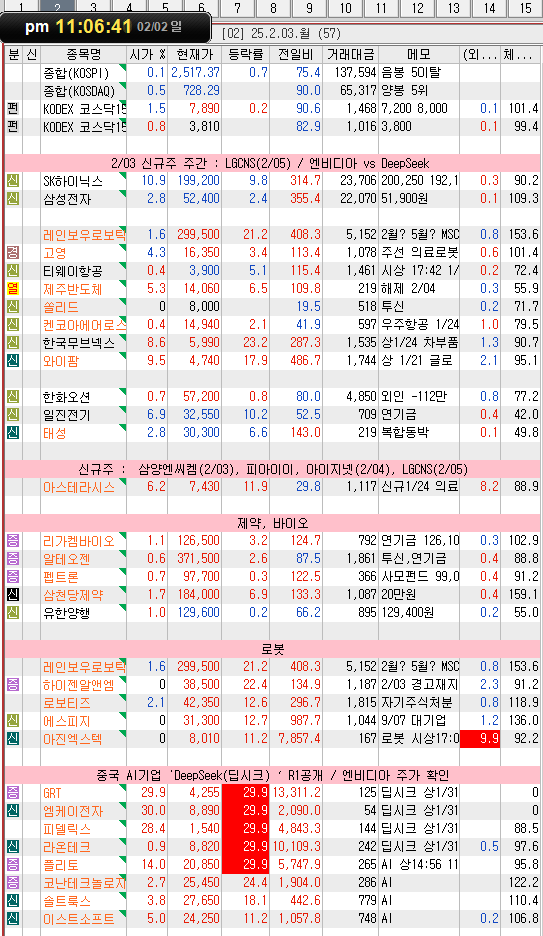543x936 pixels.
Task: Click the pm 11:06:41 clock widget
Action: [x=105, y=27]
